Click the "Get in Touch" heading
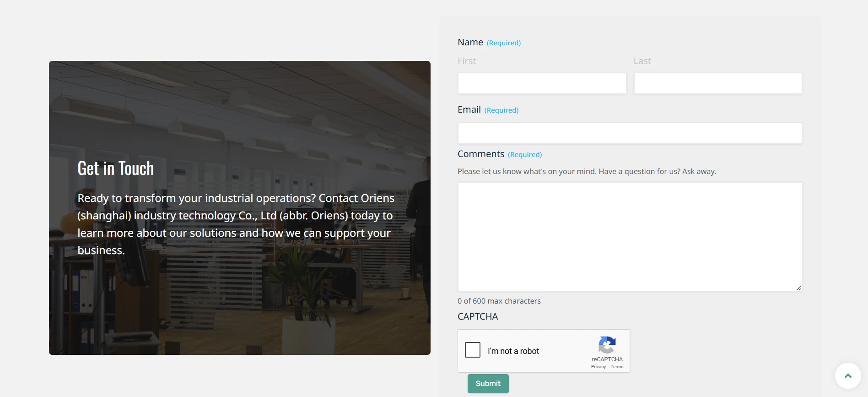The image size is (868, 397). coord(116,169)
